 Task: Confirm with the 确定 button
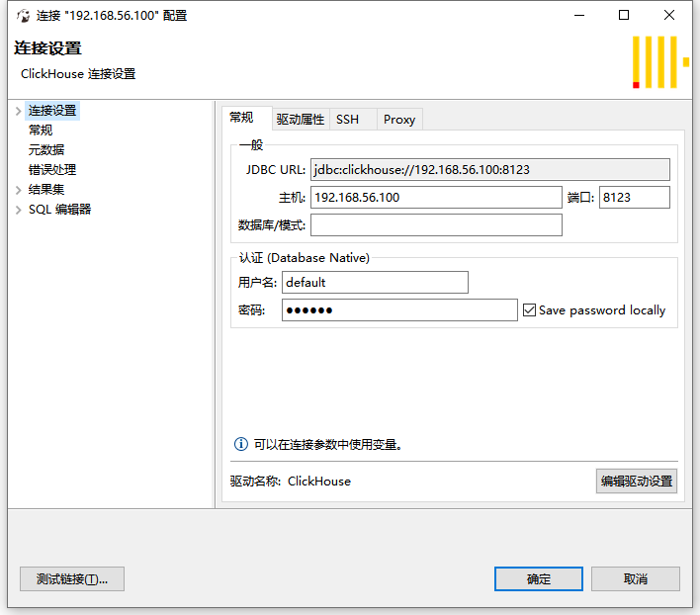tap(539, 578)
